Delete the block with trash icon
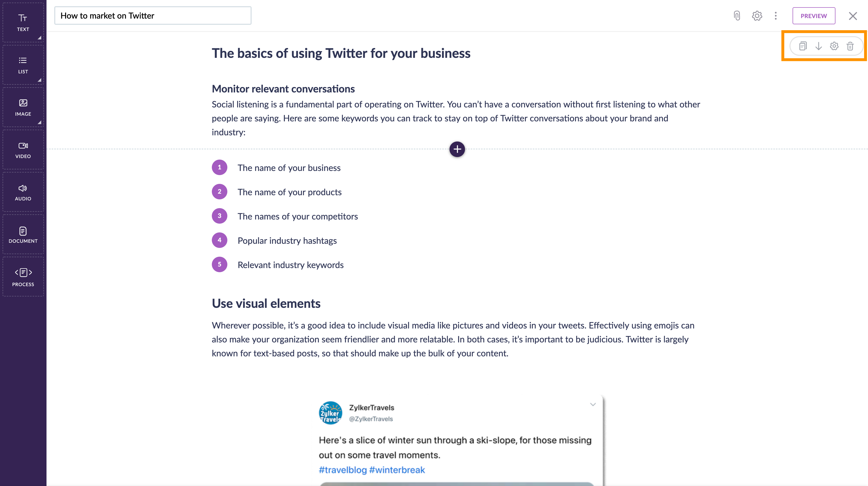This screenshot has width=868, height=486. point(850,46)
